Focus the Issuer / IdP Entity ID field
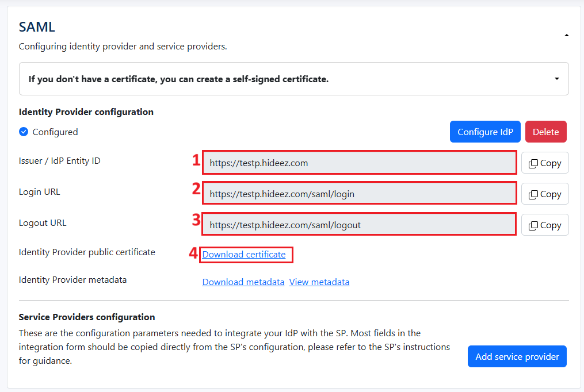The width and height of the screenshot is (584, 392). (x=359, y=163)
